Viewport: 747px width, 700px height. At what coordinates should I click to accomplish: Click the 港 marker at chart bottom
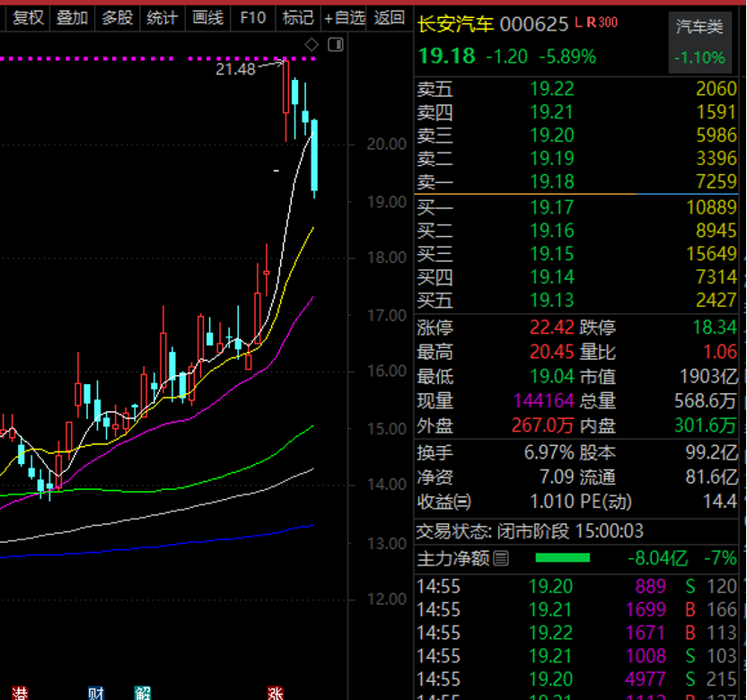click(x=20, y=694)
